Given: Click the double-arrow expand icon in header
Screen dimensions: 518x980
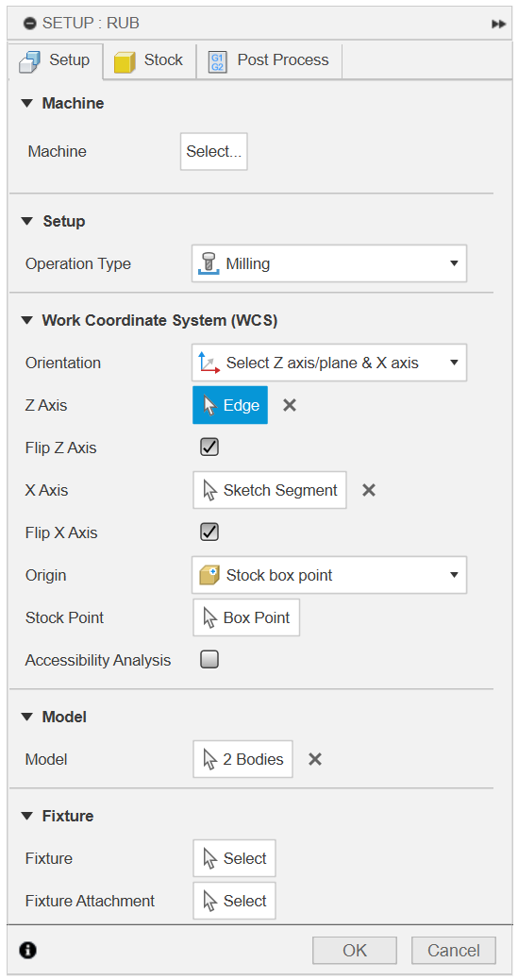Looking at the screenshot, I should 498,24.
